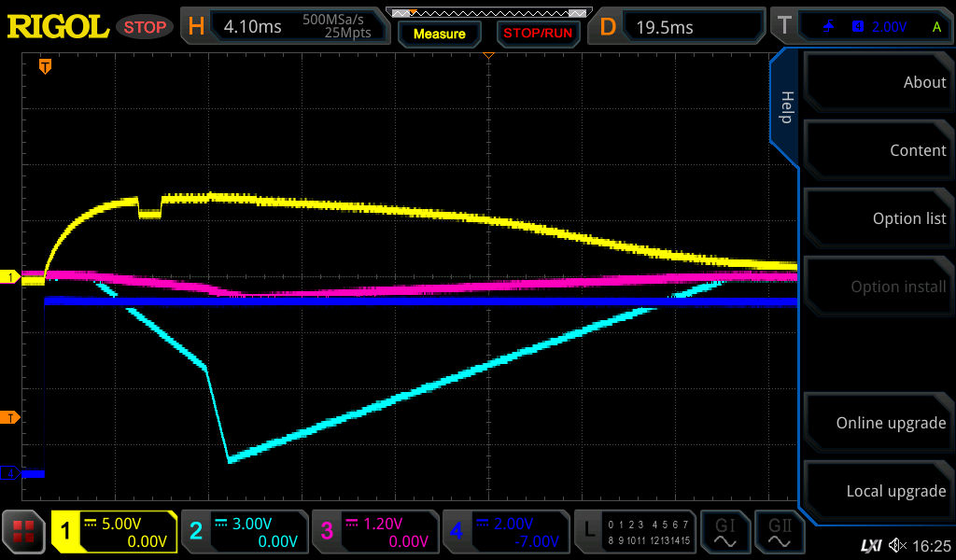The image size is (956, 560).
Task: Open the red grid function menu icon
Action: (24, 533)
